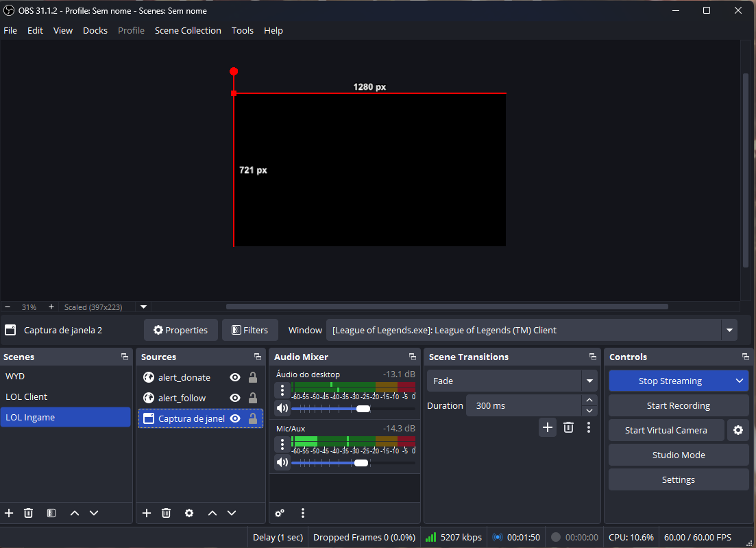Click preview horizontal scrollbar

[x=447, y=307]
